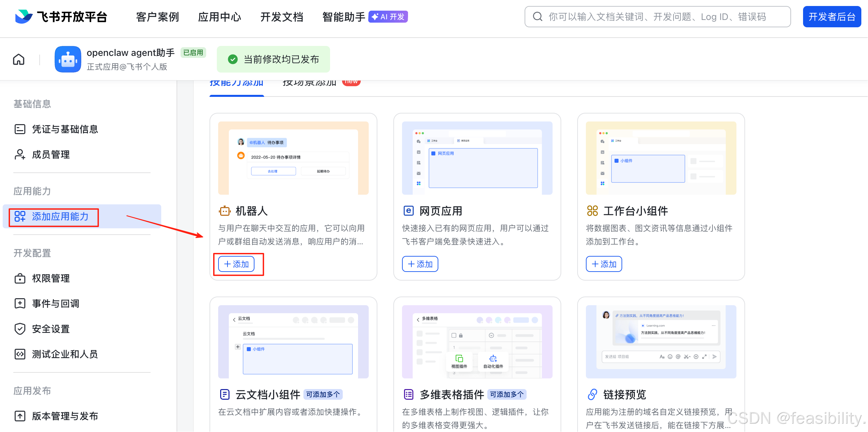
Task: Open the 开发文档 menu item
Action: [x=282, y=17]
